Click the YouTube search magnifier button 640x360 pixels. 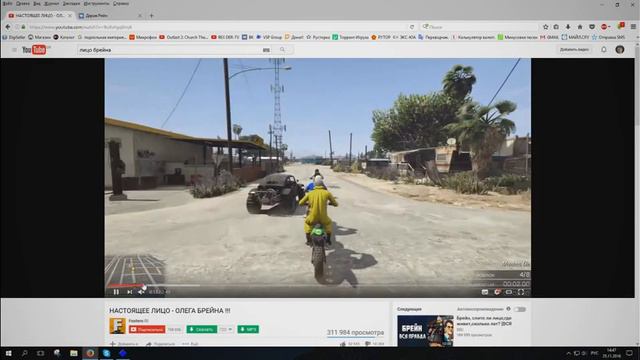(x=282, y=50)
